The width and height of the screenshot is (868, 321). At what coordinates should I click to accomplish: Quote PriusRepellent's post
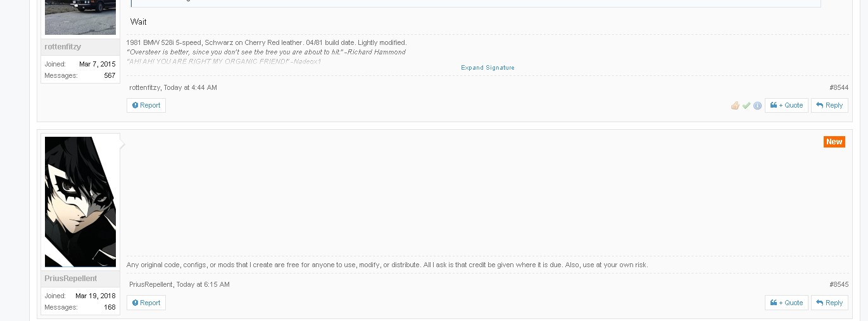(786, 303)
